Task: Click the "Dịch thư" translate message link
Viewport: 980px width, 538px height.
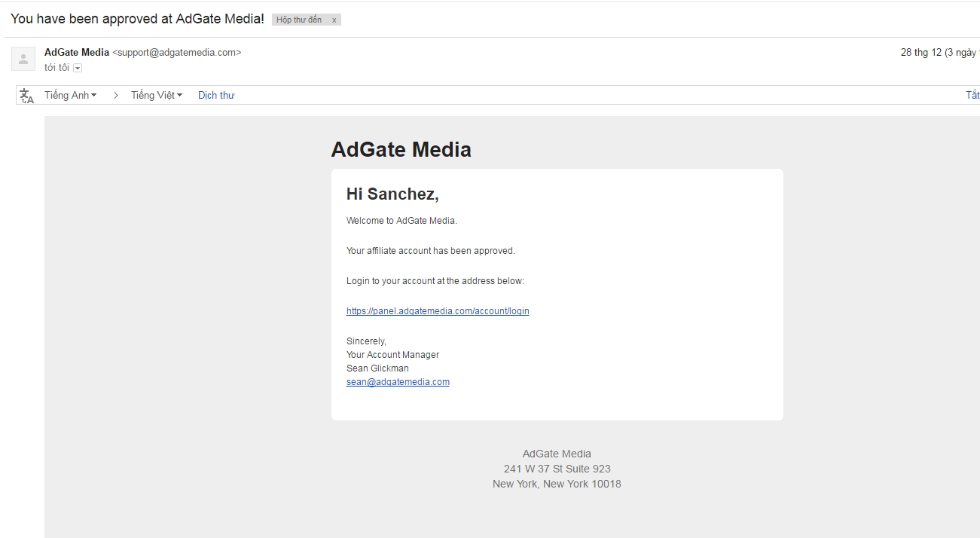Action: [x=216, y=96]
